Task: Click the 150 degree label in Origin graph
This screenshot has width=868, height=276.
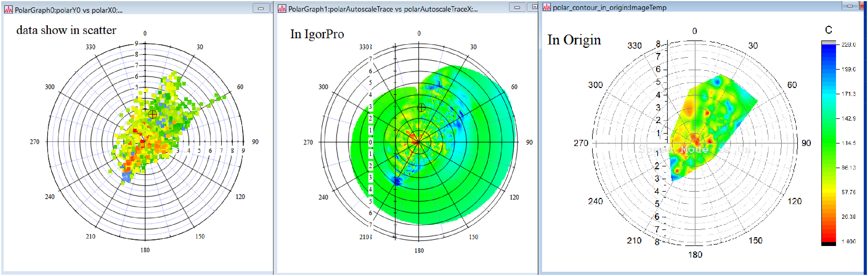Action: [x=755, y=241]
